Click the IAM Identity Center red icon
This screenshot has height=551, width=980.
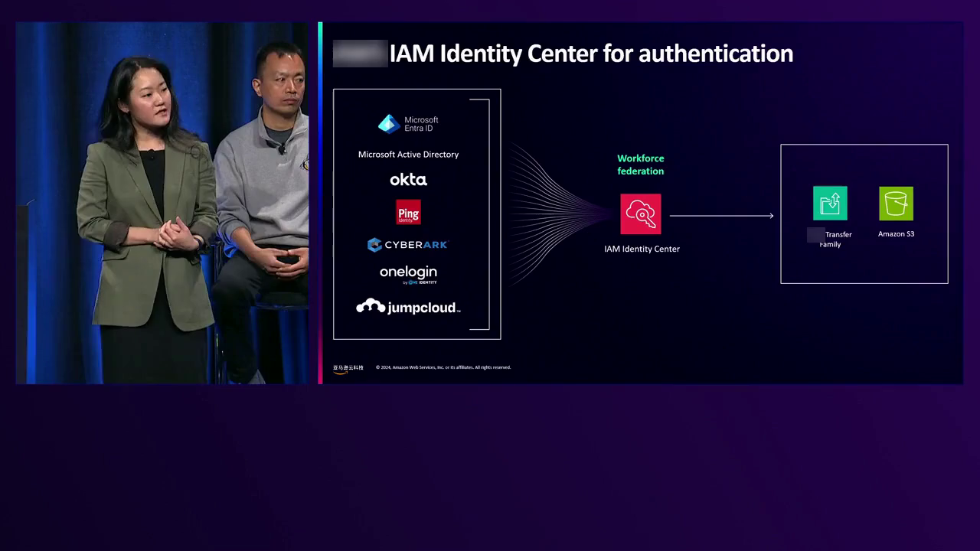(x=641, y=214)
